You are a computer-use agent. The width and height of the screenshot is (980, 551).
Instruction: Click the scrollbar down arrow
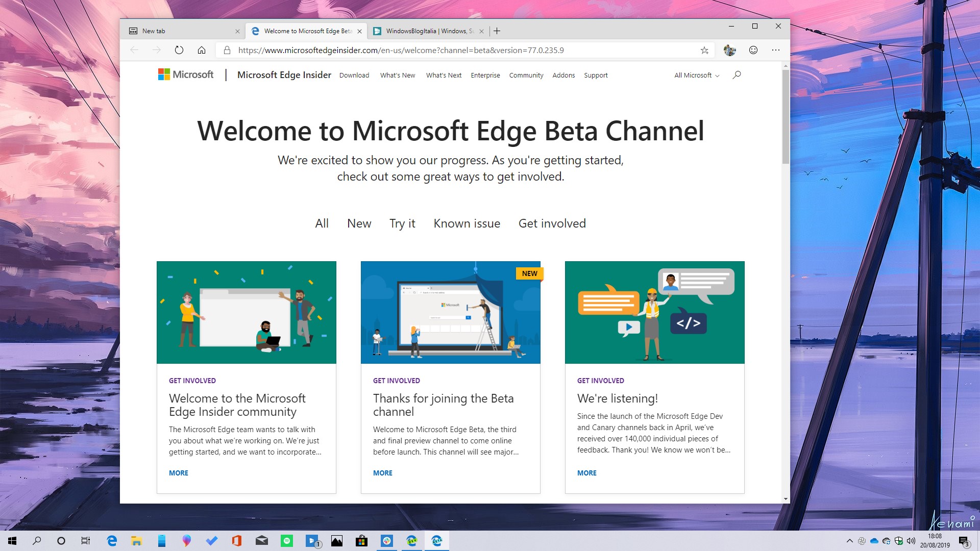[786, 499]
